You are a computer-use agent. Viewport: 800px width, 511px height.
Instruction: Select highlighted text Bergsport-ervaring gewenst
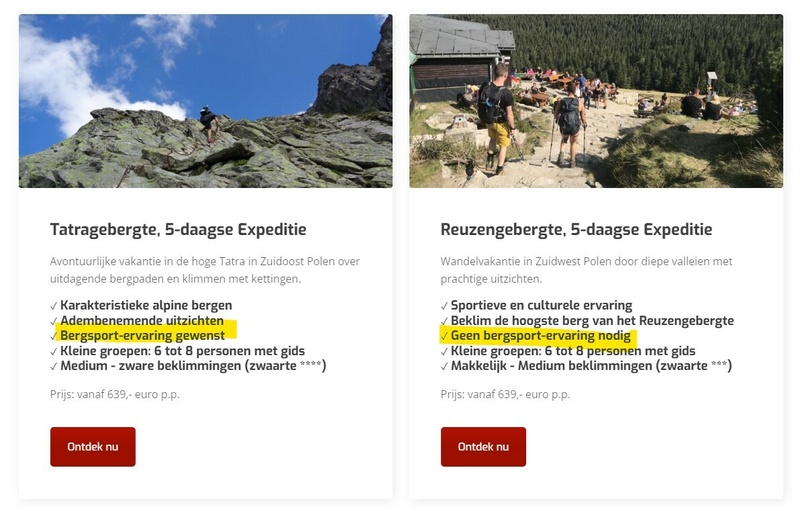click(142, 336)
